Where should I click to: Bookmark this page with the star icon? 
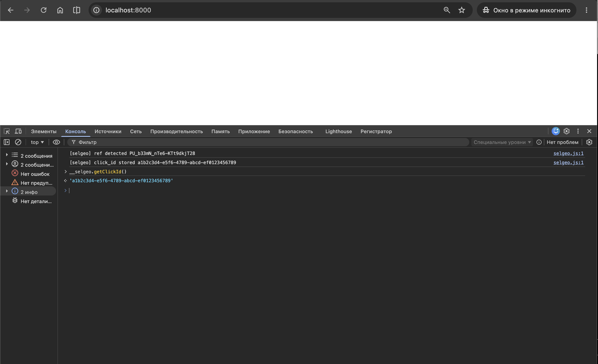click(461, 10)
